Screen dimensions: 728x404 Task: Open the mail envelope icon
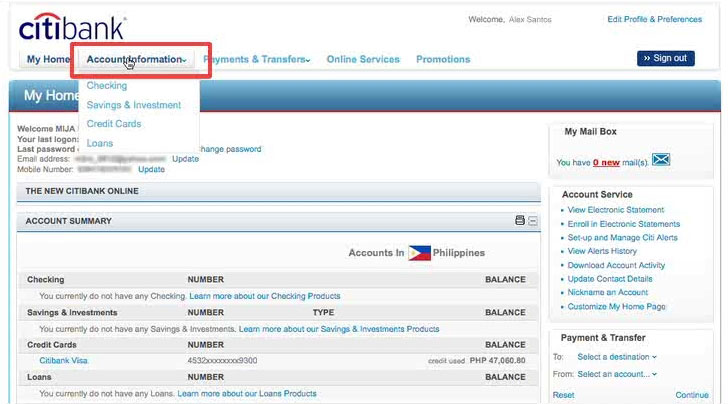[661, 160]
